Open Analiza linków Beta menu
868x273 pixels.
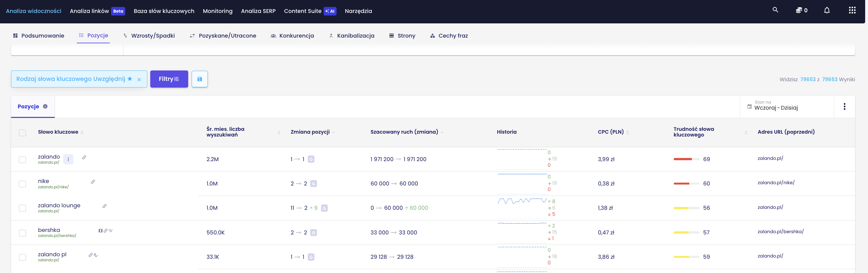pyautogui.click(x=97, y=11)
